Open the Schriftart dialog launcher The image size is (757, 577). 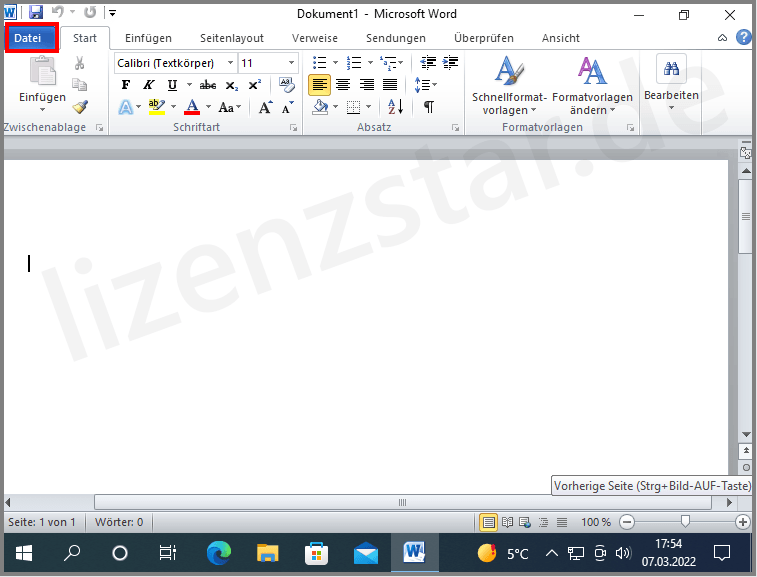pyautogui.click(x=293, y=127)
